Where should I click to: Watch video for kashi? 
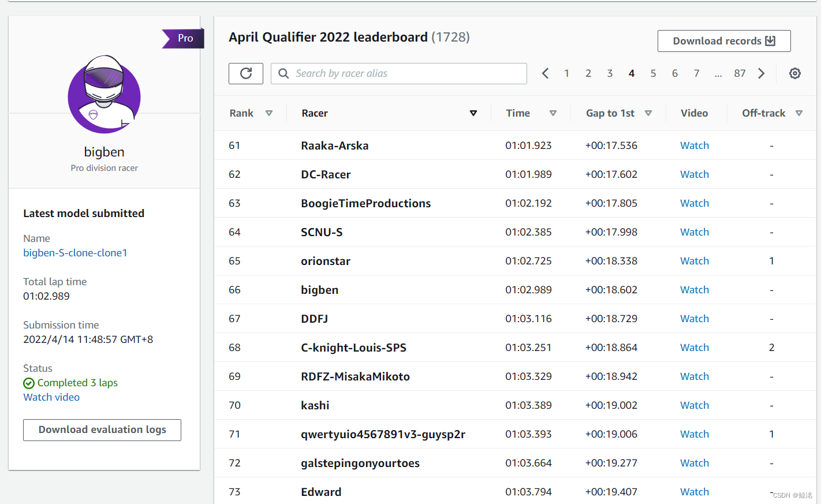[695, 405]
